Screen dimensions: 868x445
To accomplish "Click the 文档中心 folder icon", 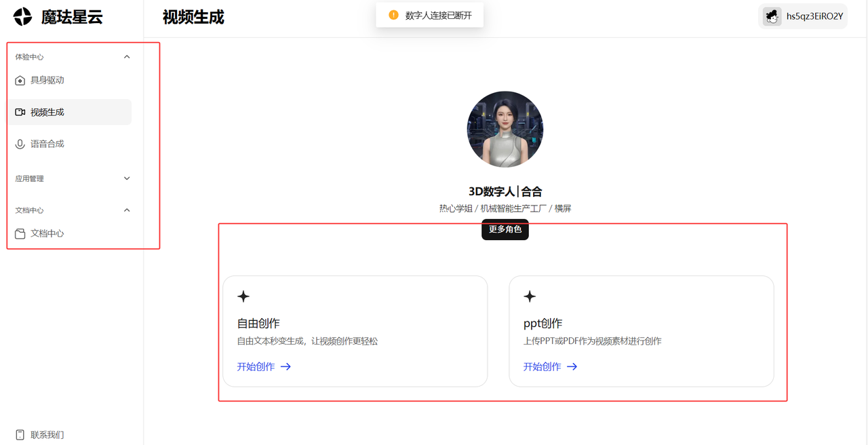I will pyautogui.click(x=20, y=233).
